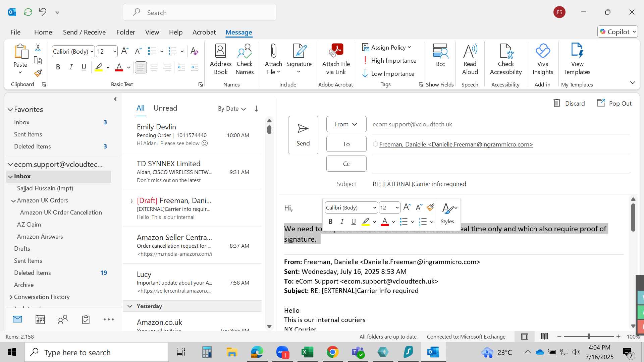Open the Address Book
This screenshot has height=362, width=644.
[220, 60]
